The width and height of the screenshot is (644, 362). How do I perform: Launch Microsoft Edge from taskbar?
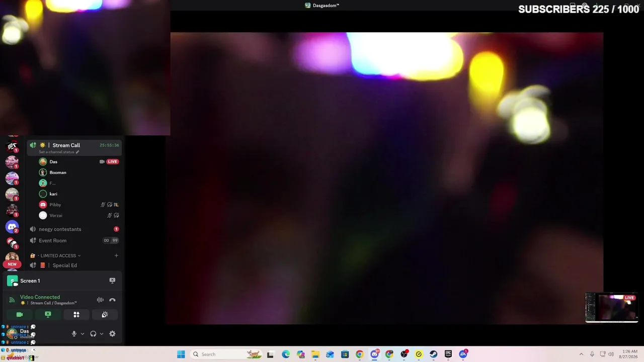(x=286, y=354)
